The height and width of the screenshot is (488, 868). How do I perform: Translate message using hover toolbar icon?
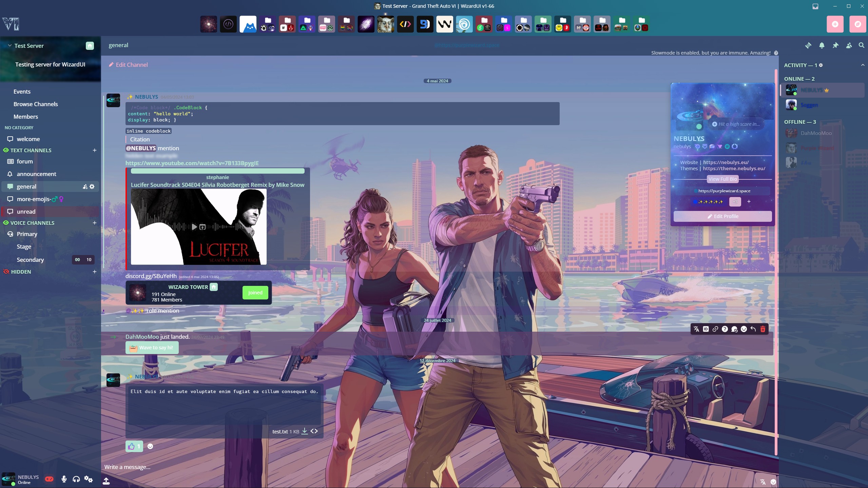[696, 329]
